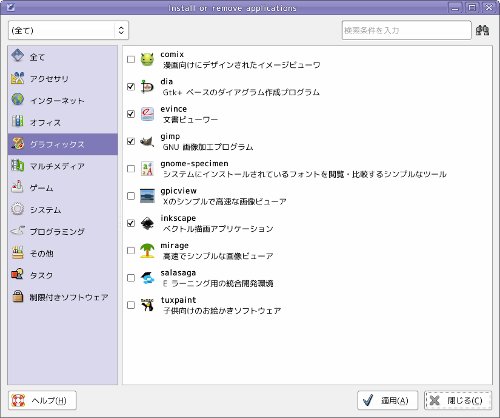Image resolution: width=500 pixels, height=418 pixels.
Task: Tick the tuxpaint checkbox
Action: point(131,305)
